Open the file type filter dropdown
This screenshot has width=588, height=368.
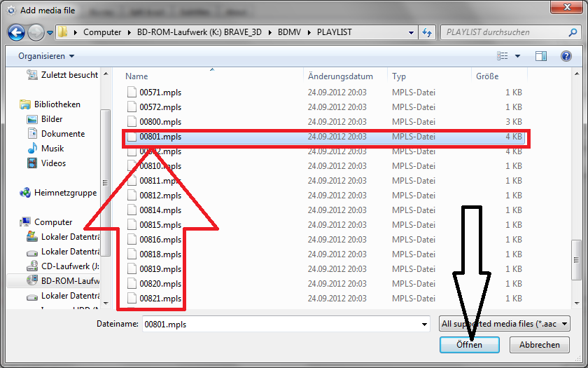tap(505, 324)
